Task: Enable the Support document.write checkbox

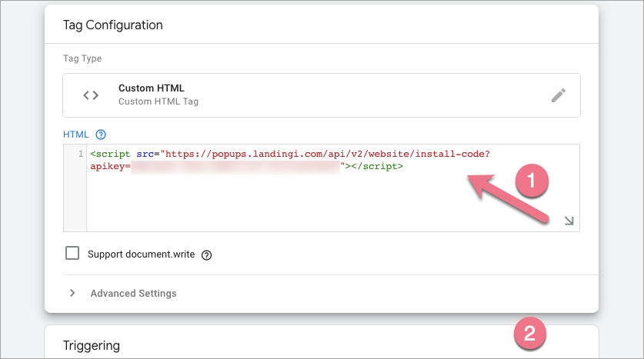Action: [72, 254]
